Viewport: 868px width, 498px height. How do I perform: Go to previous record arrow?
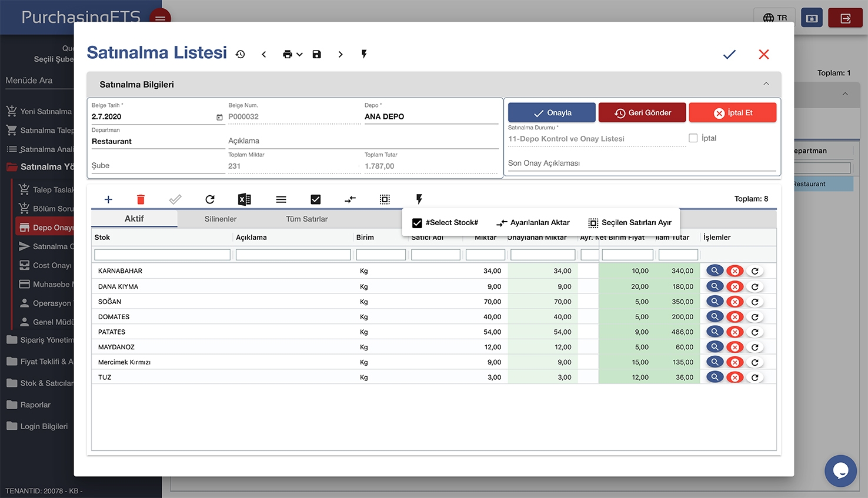point(264,54)
